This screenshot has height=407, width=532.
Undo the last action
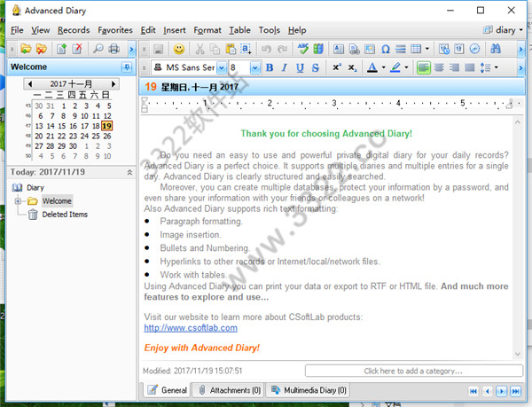266,49
